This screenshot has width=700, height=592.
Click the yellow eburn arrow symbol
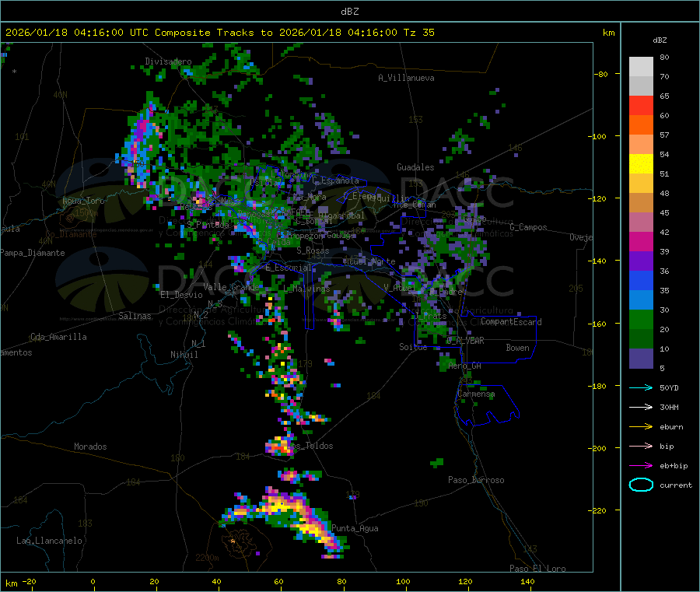(x=641, y=427)
